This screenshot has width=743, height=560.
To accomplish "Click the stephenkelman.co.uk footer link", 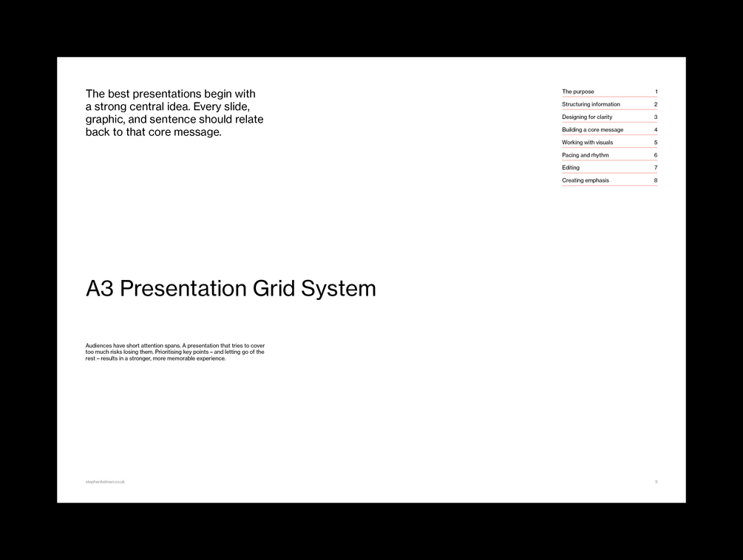I will (105, 482).
